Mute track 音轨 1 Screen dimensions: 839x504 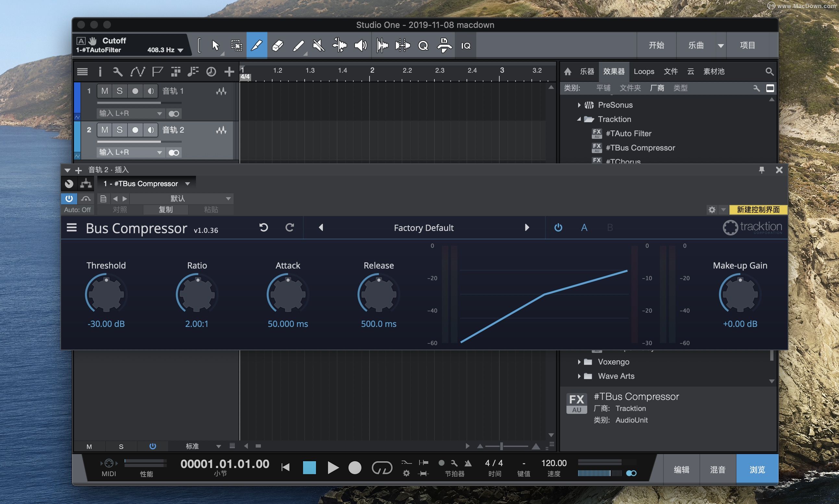click(104, 91)
